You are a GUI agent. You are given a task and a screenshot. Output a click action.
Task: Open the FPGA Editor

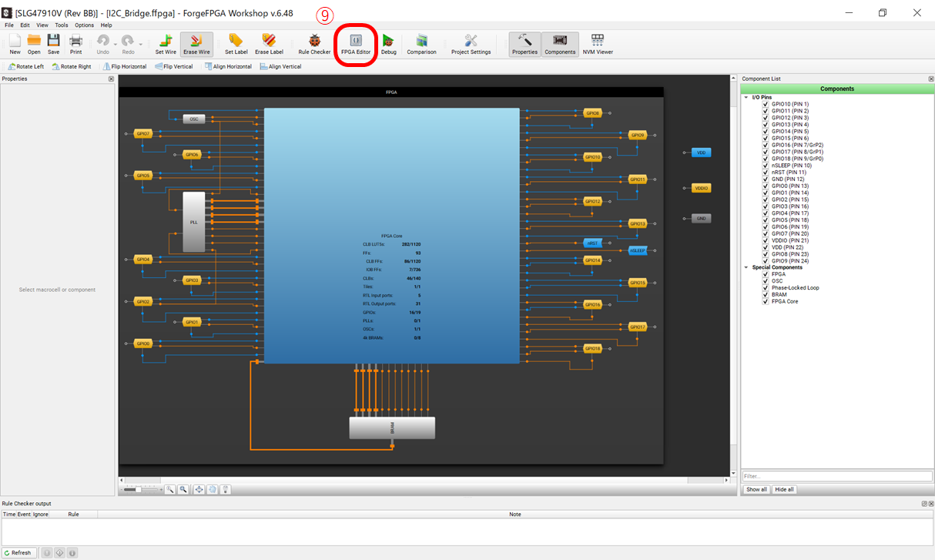click(x=356, y=43)
